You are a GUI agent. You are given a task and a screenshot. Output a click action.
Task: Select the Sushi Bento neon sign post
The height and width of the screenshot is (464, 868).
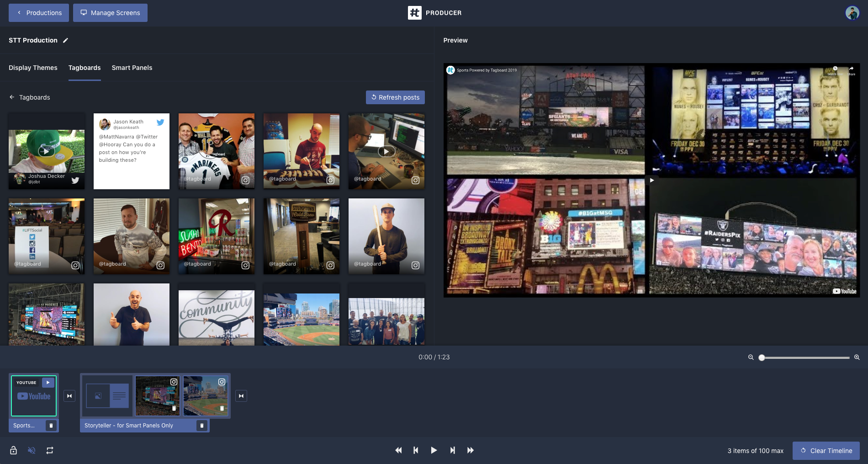click(217, 236)
